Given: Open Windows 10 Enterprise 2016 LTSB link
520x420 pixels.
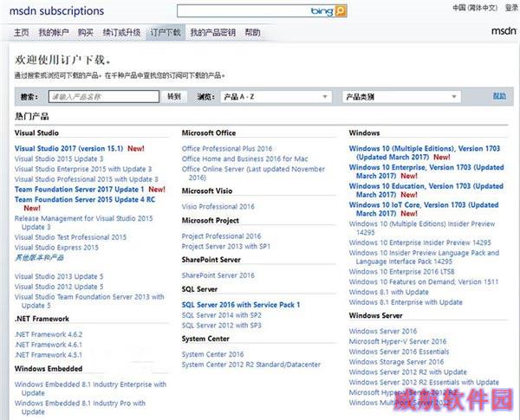Looking at the screenshot, I should tap(401, 272).
